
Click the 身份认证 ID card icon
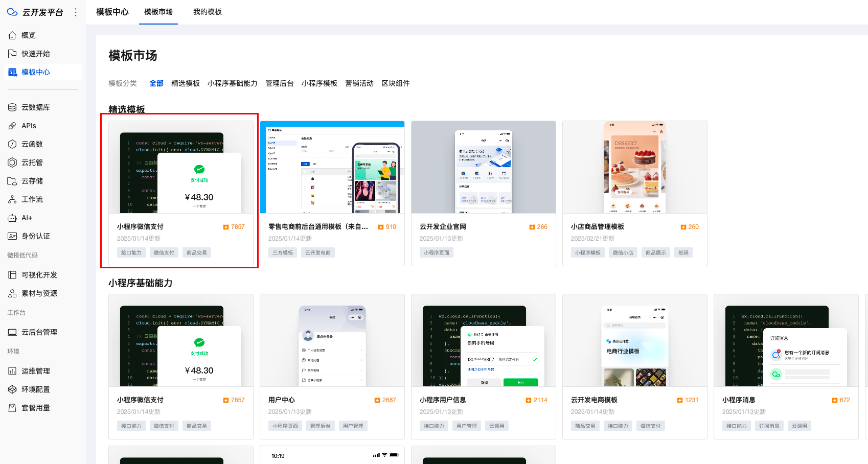pyautogui.click(x=12, y=236)
